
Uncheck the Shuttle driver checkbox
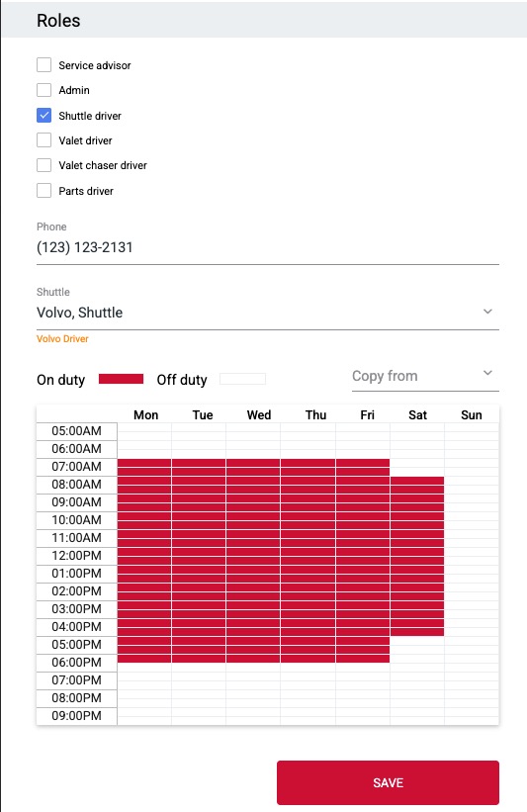pos(44,116)
